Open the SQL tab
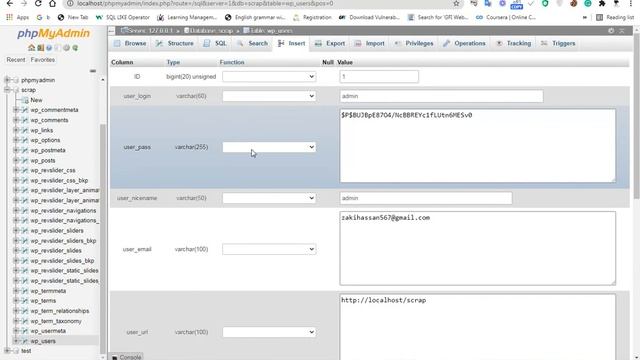 (215, 43)
